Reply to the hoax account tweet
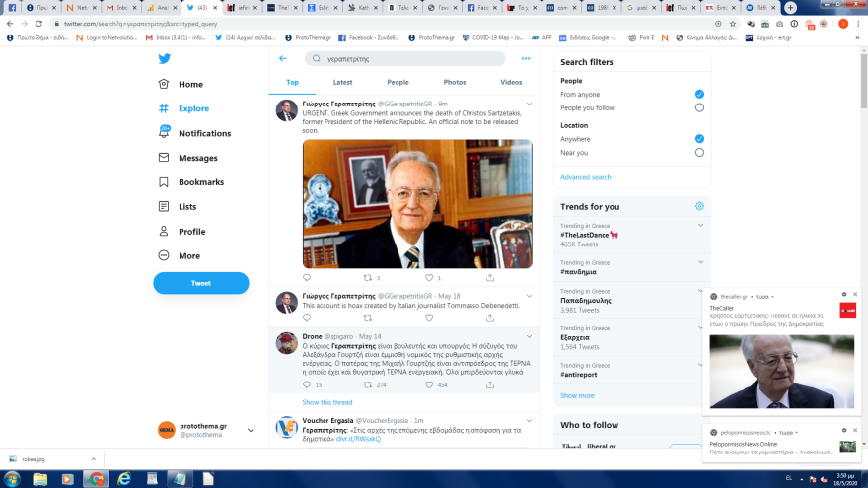Viewport: 868px width, 488px height. click(x=307, y=318)
